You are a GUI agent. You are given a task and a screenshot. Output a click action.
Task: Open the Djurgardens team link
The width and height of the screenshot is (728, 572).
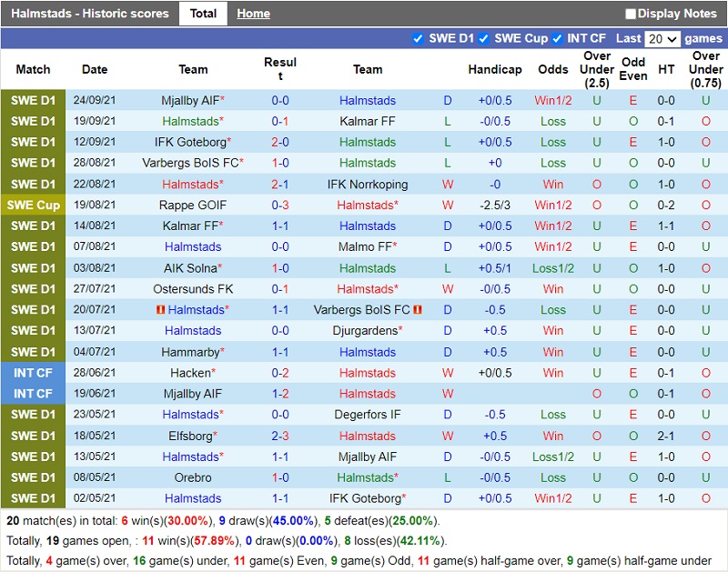pos(364,331)
